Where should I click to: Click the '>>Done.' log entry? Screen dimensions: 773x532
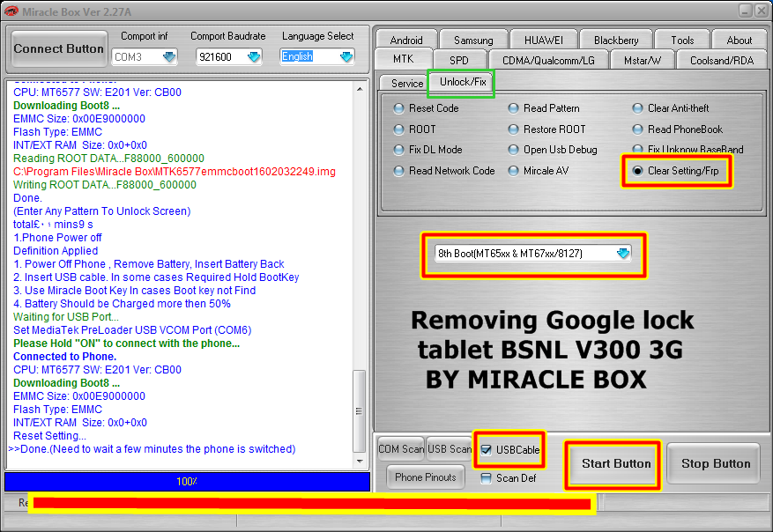(x=152, y=449)
